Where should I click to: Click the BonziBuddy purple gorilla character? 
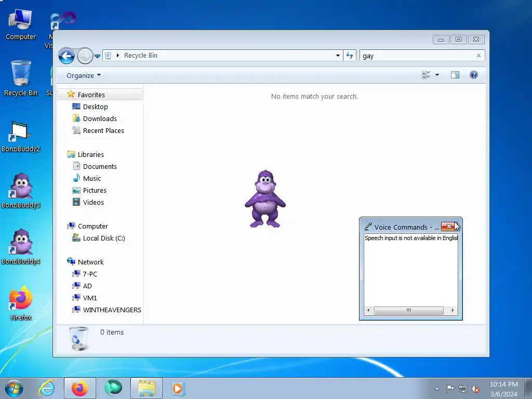(x=265, y=199)
